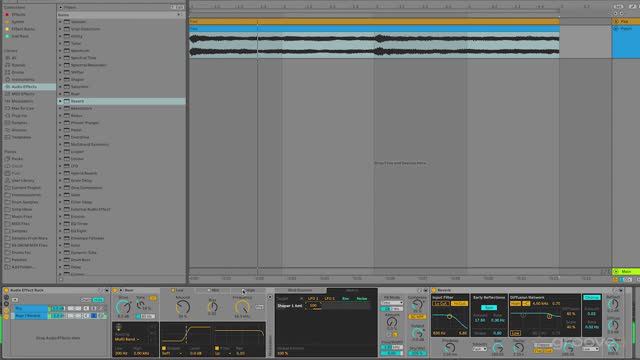Open the Max for Live category
This screenshot has width=640, height=360.
22,109
